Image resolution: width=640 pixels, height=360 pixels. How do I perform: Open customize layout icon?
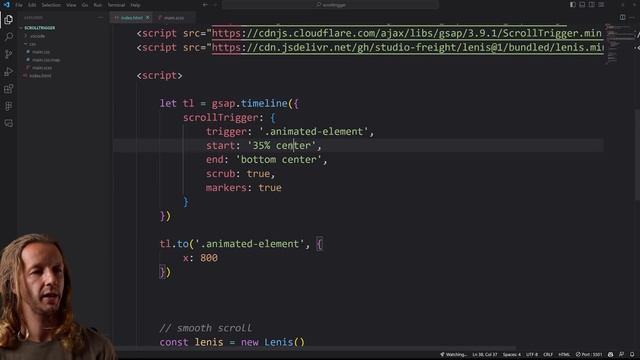click(x=601, y=5)
